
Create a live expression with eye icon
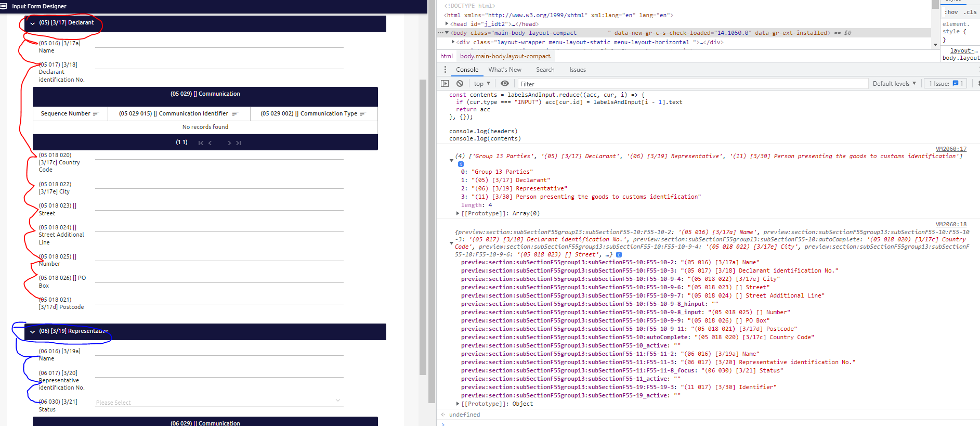coord(504,84)
